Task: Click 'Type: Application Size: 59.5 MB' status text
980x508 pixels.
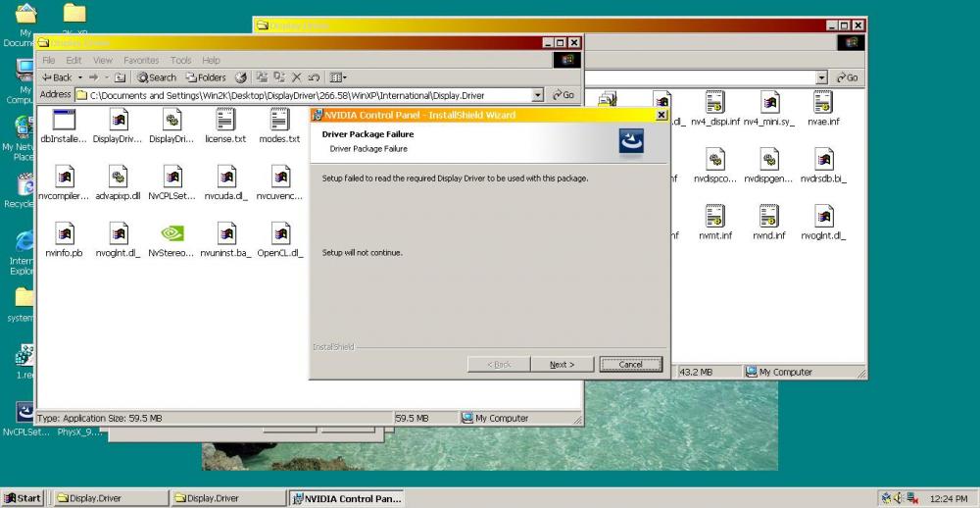Action: (x=100, y=418)
